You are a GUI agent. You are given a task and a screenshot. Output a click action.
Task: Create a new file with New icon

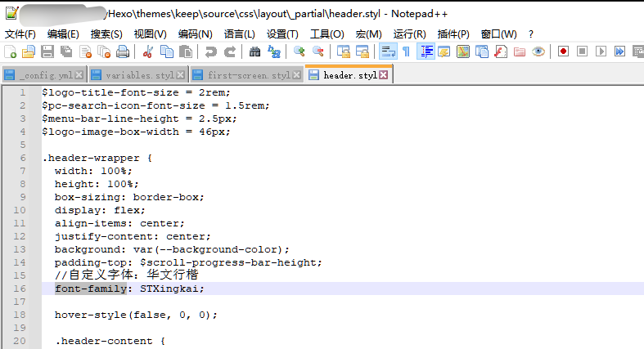(x=11, y=51)
